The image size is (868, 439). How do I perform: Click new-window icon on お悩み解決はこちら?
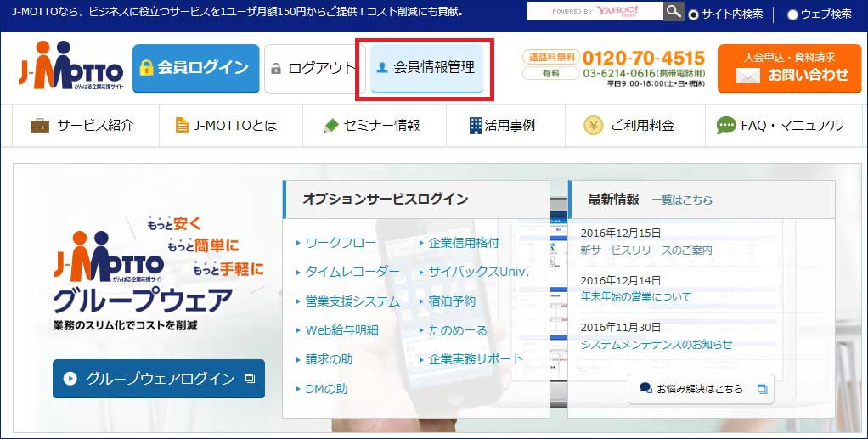click(x=763, y=389)
